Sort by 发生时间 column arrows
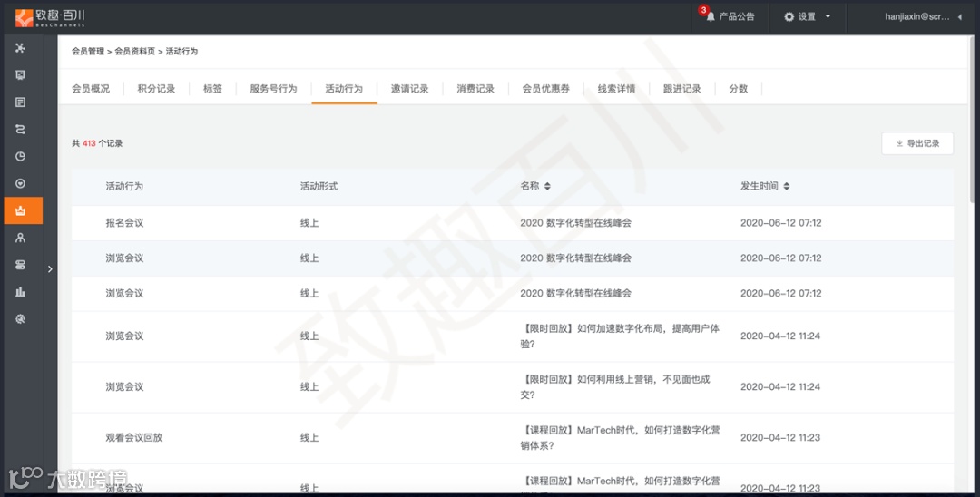 coord(786,186)
